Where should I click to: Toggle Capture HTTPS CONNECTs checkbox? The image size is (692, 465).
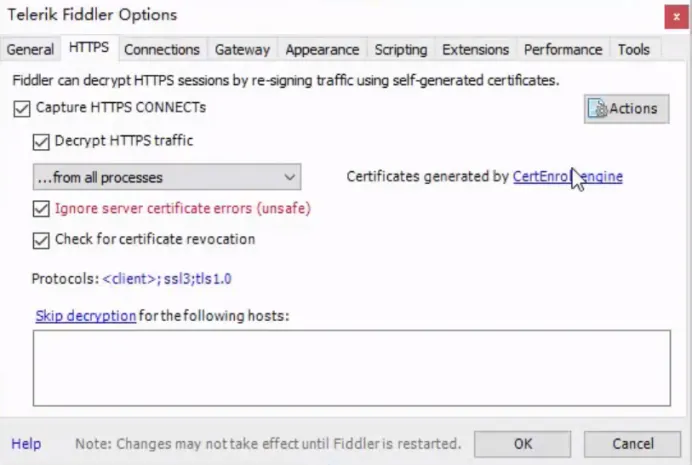[x=22, y=108]
